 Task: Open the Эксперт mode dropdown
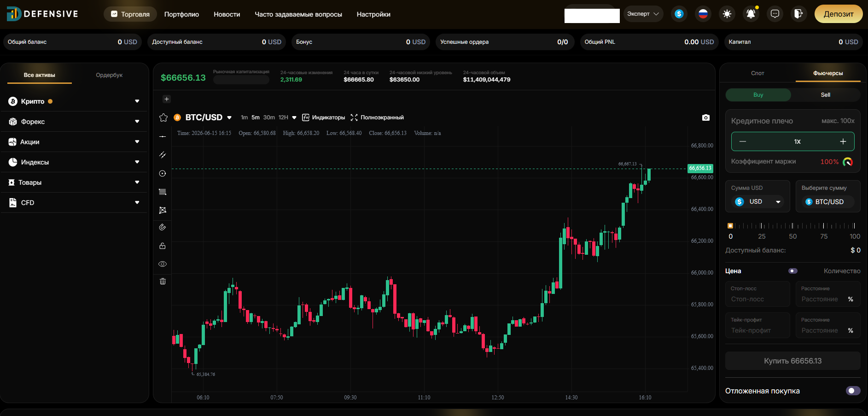click(x=643, y=14)
